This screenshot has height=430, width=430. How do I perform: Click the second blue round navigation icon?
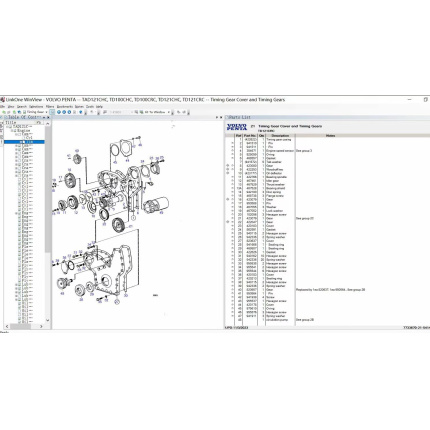(64, 112)
